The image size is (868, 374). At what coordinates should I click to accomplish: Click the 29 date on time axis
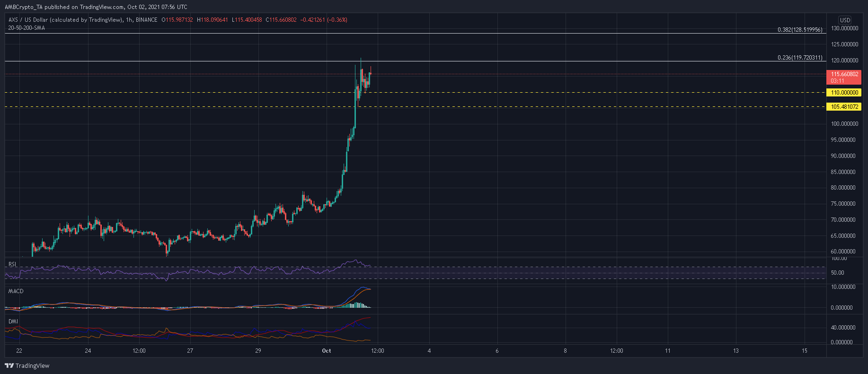[258, 351]
